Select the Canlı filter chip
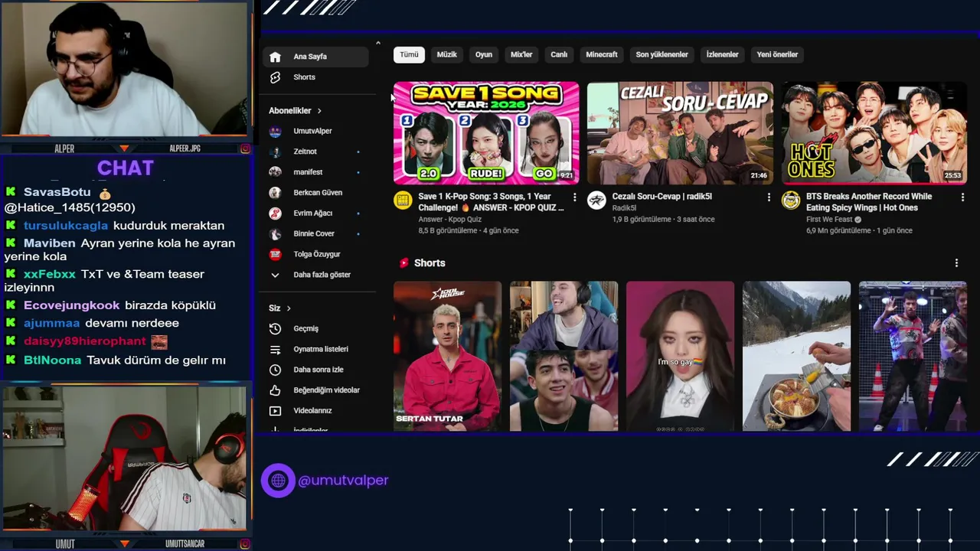 pos(560,54)
